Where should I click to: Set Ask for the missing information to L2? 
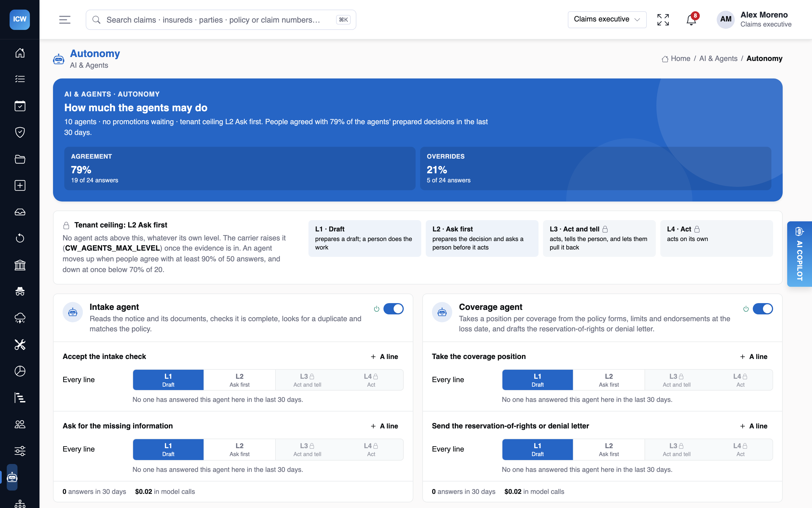pyautogui.click(x=240, y=450)
